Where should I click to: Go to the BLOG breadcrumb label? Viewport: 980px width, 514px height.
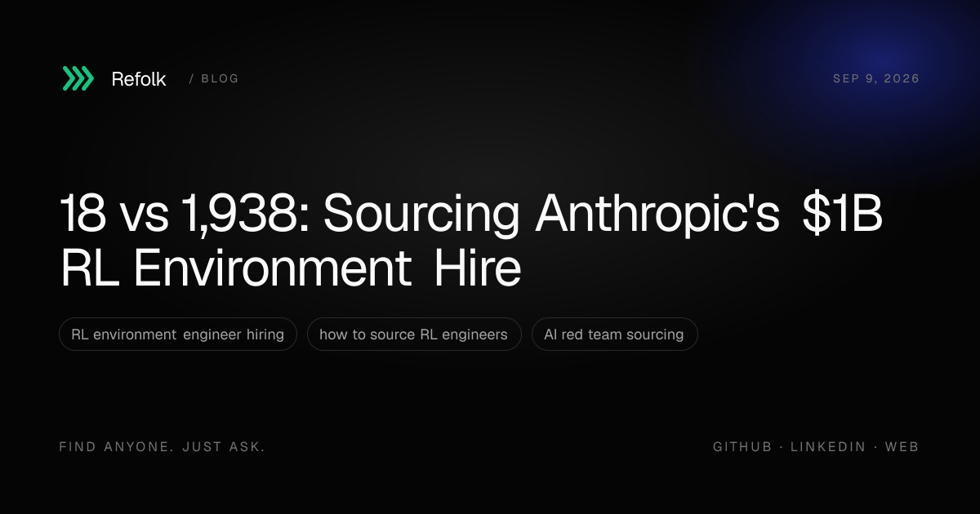pos(220,79)
